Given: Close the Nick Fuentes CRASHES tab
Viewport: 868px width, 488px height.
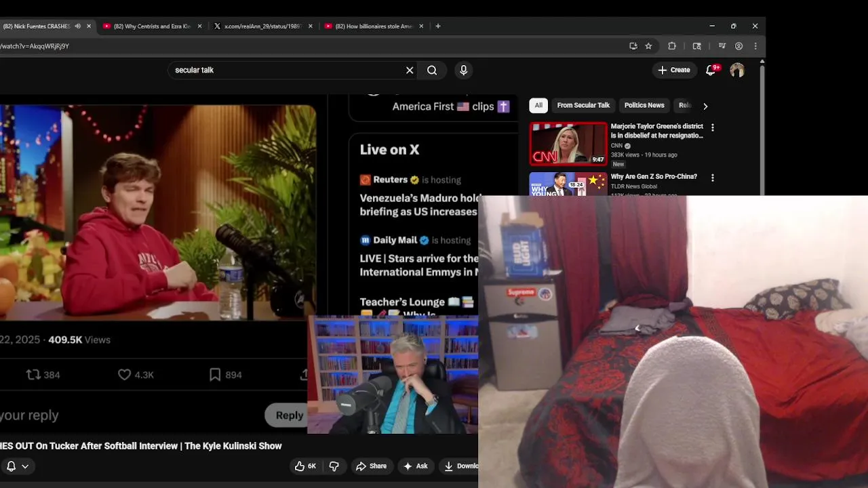Looking at the screenshot, I should pyautogui.click(x=89, y=26).
